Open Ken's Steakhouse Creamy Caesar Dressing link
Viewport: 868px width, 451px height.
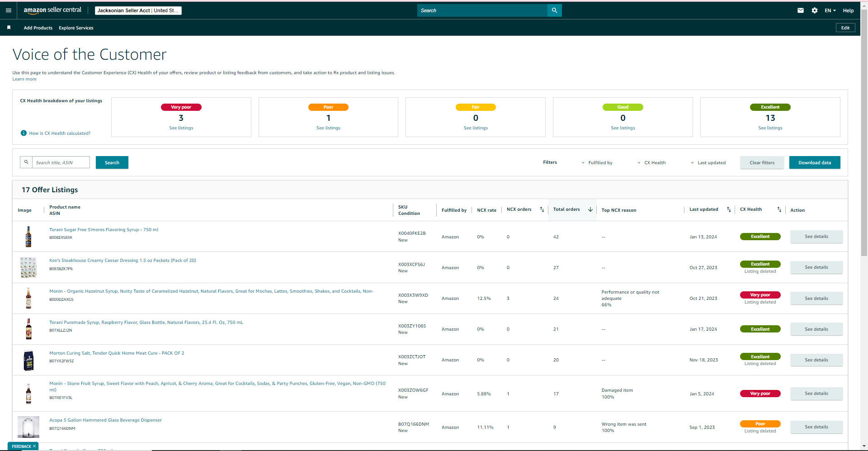pyautogui.click(x=123, y=261)
